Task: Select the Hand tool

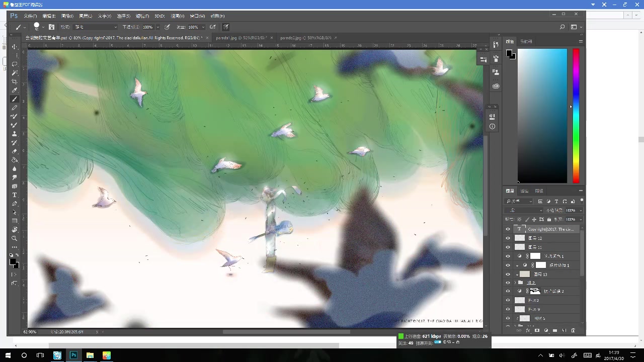Action: (15, 230)
